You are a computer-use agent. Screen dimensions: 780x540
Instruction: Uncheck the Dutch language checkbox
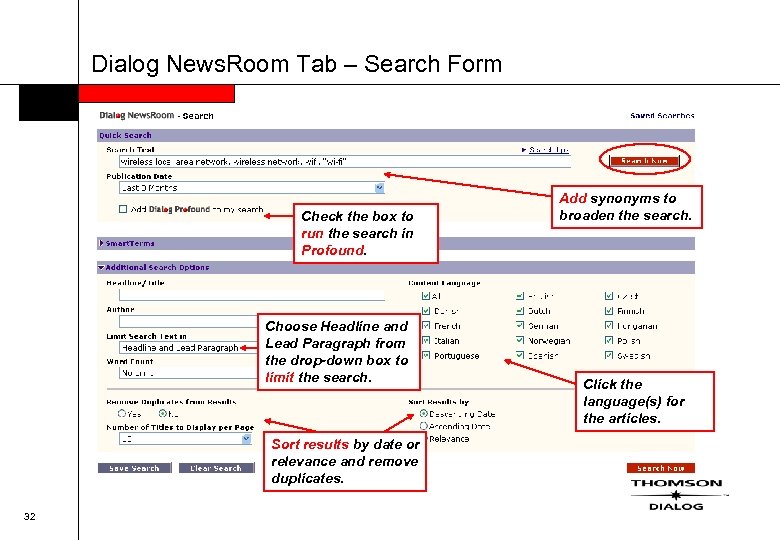coord(520,311)
